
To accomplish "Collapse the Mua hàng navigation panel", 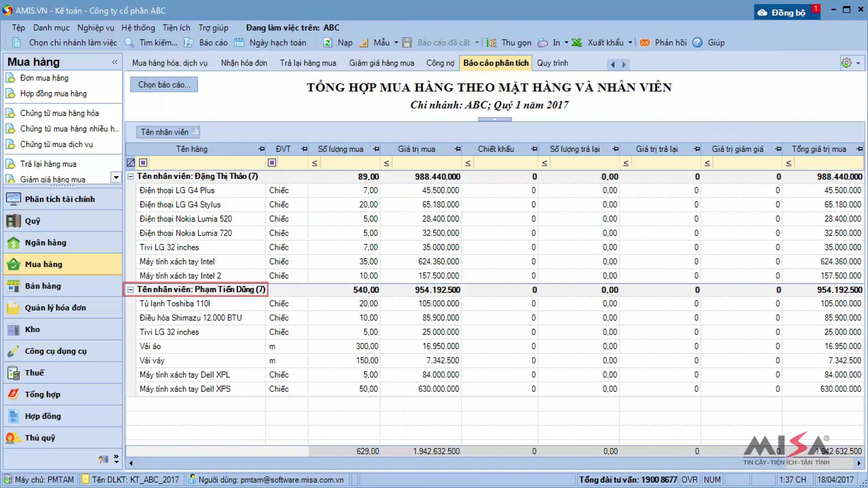I will (x=115, y=62).
